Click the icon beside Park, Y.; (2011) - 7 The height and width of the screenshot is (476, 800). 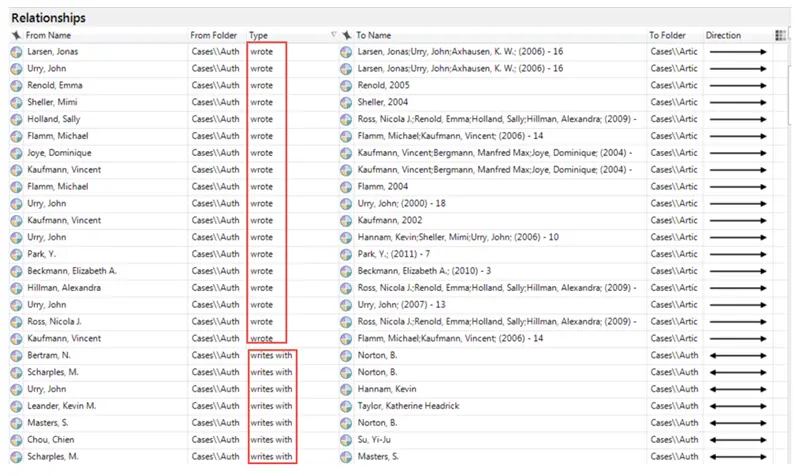click(346, 254)
